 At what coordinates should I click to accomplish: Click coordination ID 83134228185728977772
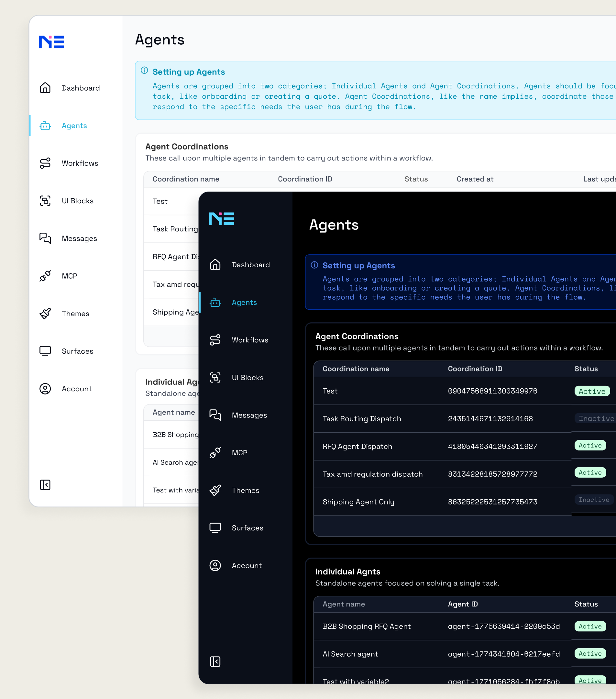[492, 474]
